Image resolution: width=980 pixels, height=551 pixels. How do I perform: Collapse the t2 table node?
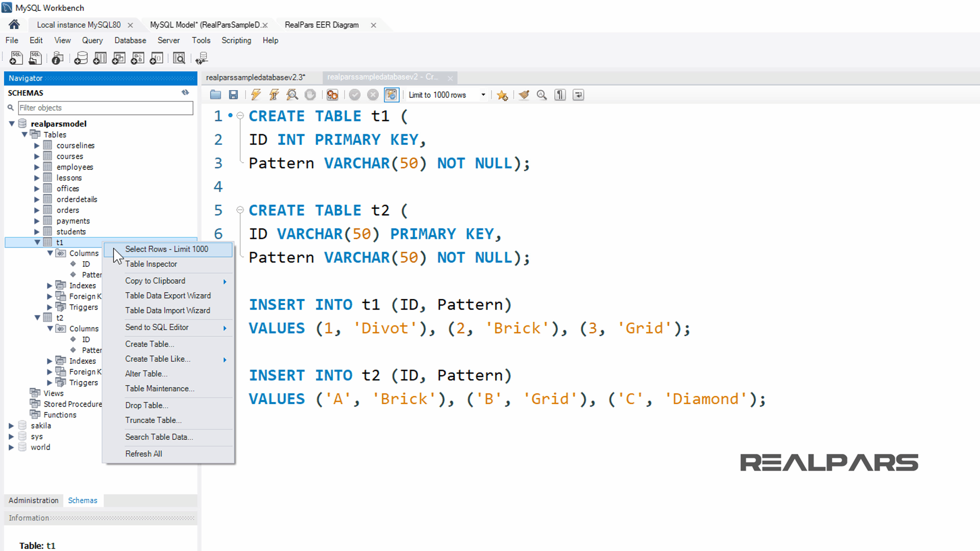(x=37, y=317)
